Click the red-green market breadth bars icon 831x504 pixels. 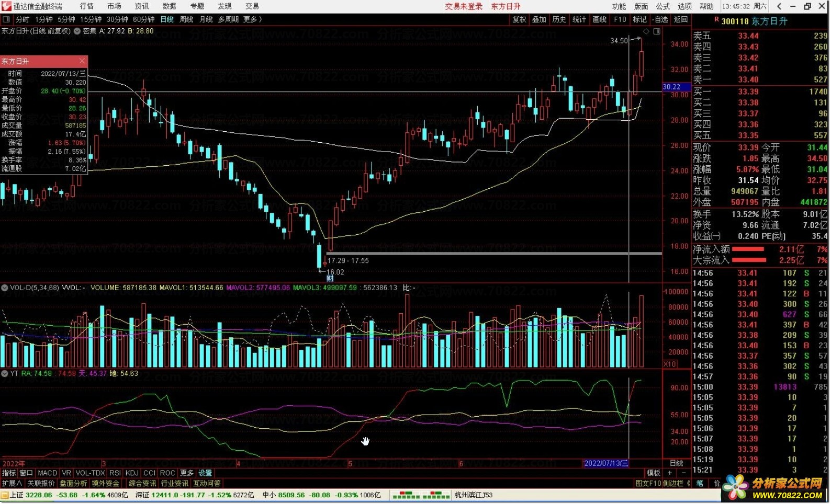(421, 495)
